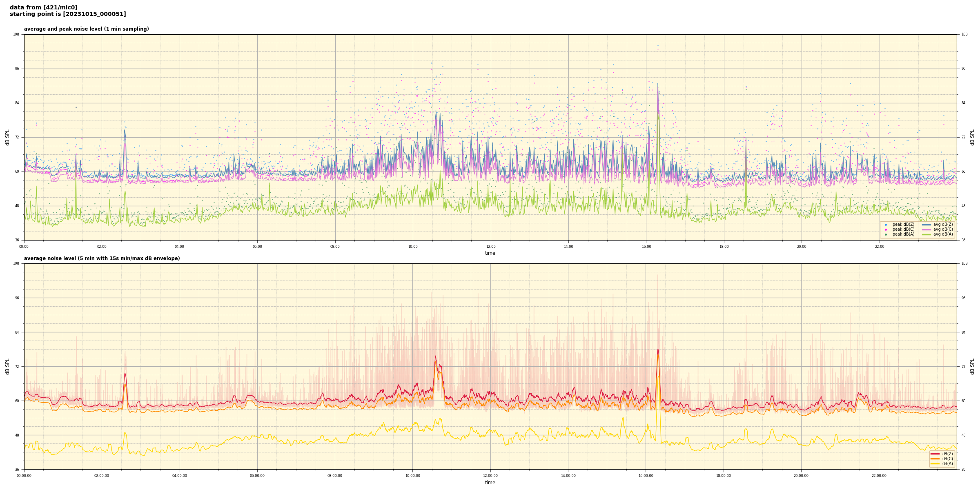The width and height of the screenshot is (980, 490).
Task: Click orange dB(C) swatch in bottom legend
Action: pyautogui.click(x=935, y=459)
